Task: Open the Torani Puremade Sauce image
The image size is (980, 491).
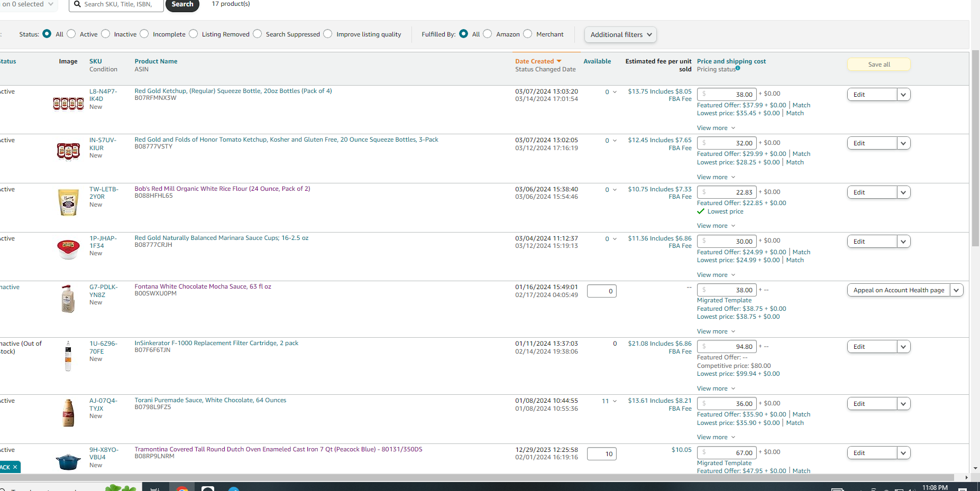Action: pos(68,413)
